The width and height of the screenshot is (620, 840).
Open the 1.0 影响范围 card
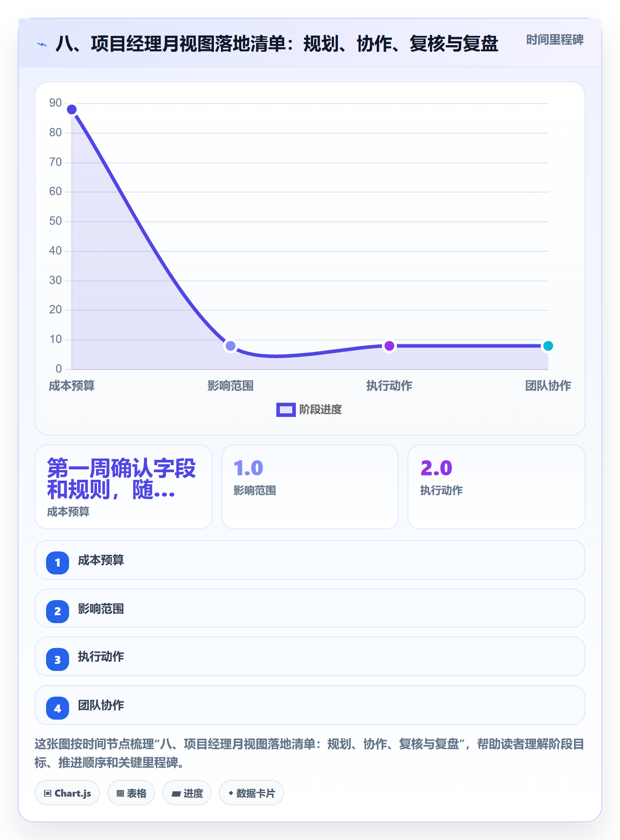point(310,487)
